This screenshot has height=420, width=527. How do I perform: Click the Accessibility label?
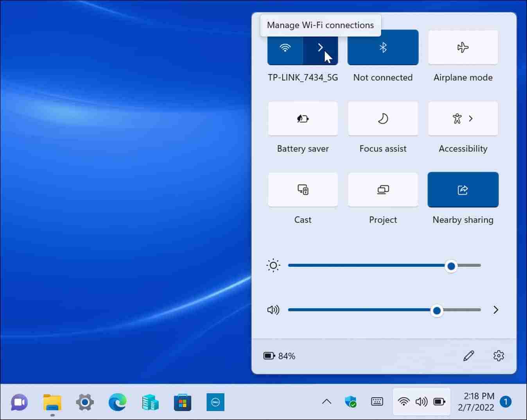pos(463,149)
